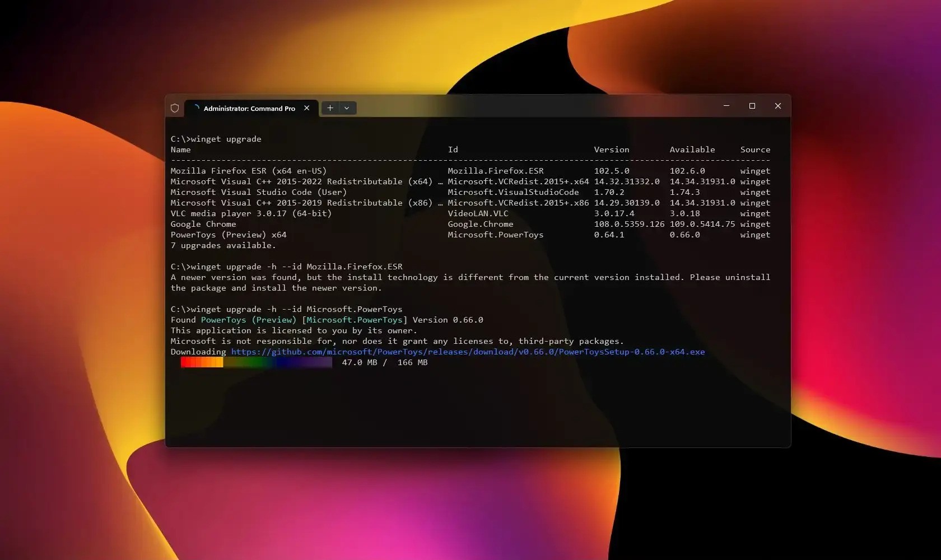The width and height of the screenshot is (941, 560).
Task: Close the terminal window
Action: [x=778, y=106]
